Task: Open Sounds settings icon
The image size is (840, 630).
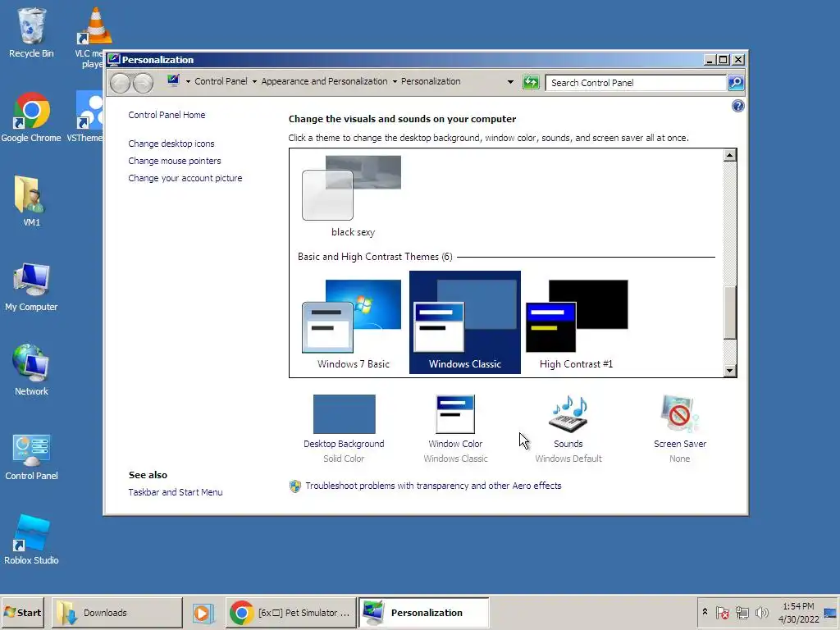Action: click(568, 414)
